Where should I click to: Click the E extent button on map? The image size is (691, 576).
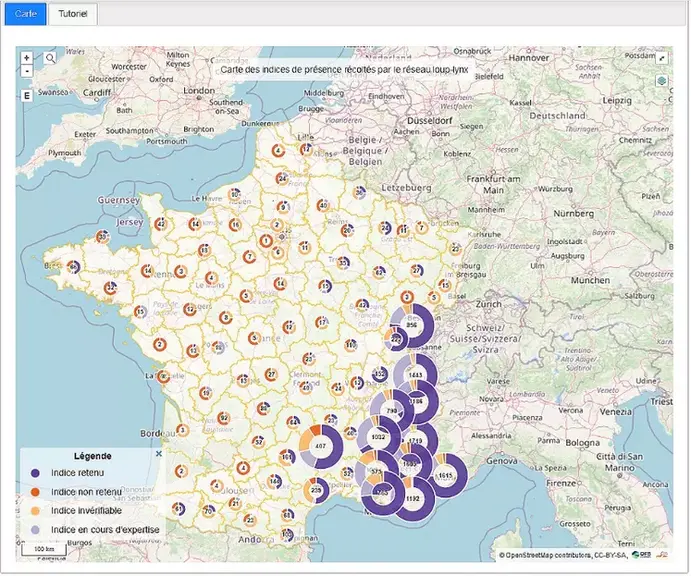pos(27,96)
